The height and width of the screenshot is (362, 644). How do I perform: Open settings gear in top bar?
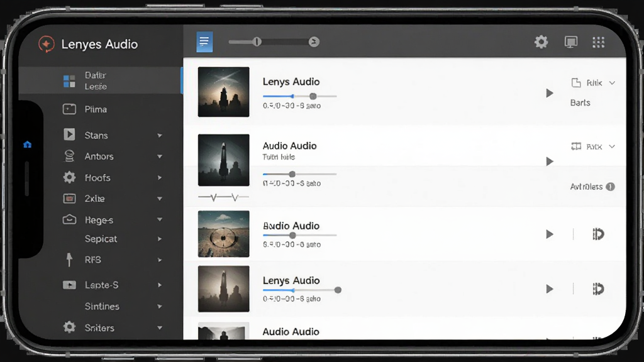tap(541, 42)
